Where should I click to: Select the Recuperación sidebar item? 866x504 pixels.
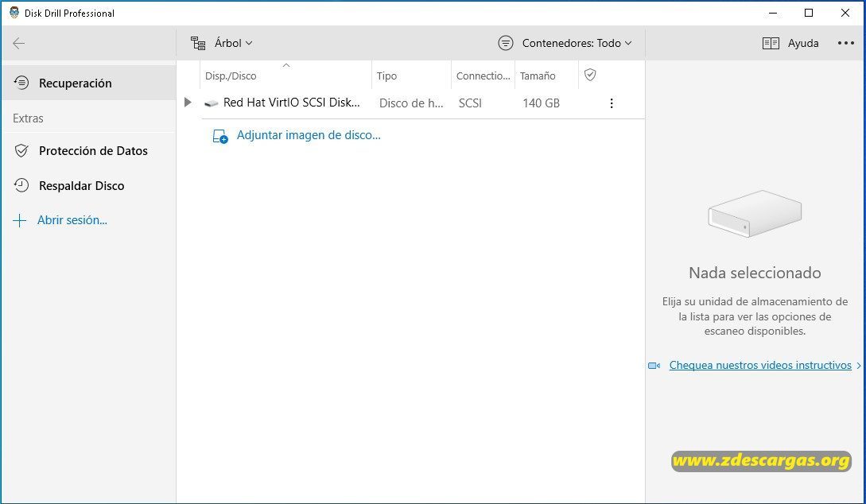pyautogui.click(x=88, y=83)
